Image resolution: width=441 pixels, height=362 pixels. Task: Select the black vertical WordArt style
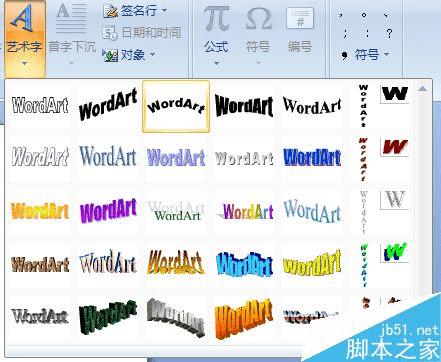coord(363,105)
